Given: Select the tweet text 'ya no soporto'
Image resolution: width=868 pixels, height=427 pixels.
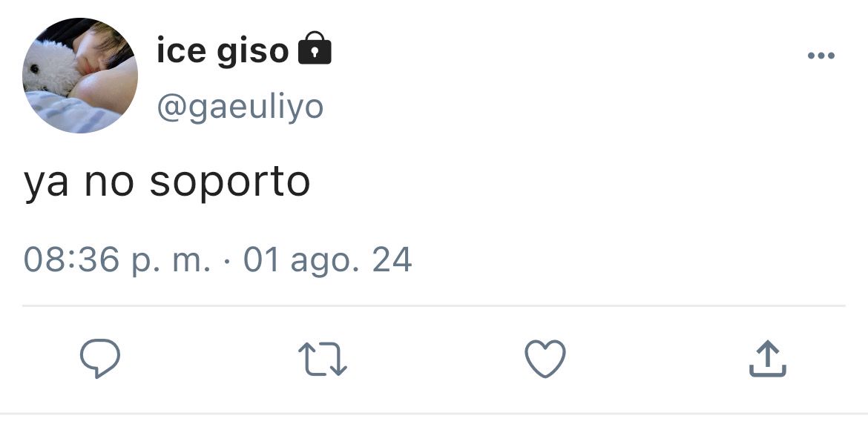Looking at the screenshot, I should pos(167,182).
